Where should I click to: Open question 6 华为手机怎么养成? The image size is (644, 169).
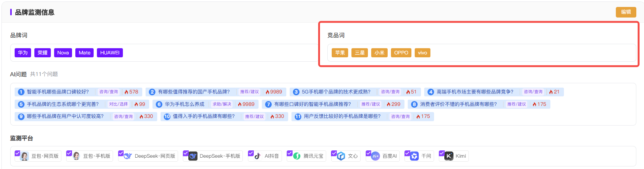[184, 104]
